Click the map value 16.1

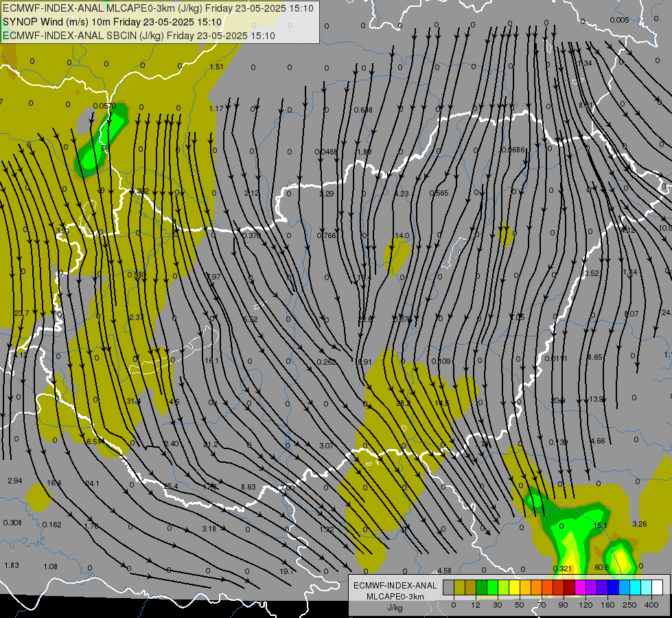[211, 360]
